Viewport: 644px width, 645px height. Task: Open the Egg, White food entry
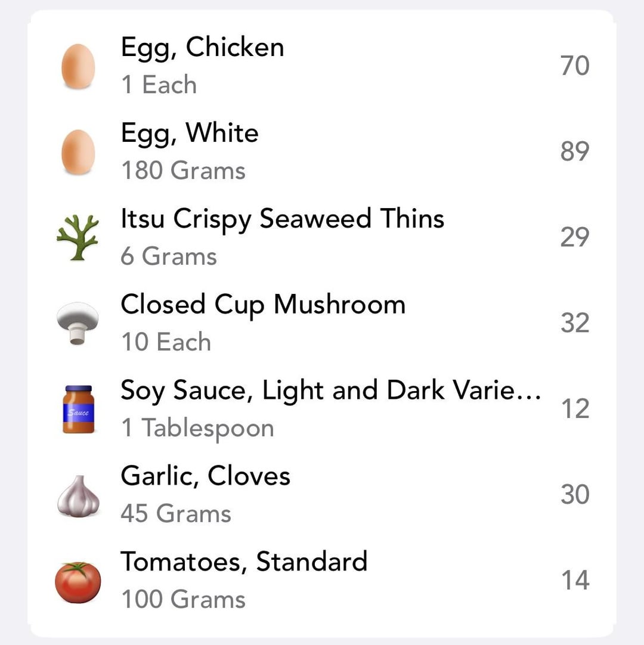point(322,152)
